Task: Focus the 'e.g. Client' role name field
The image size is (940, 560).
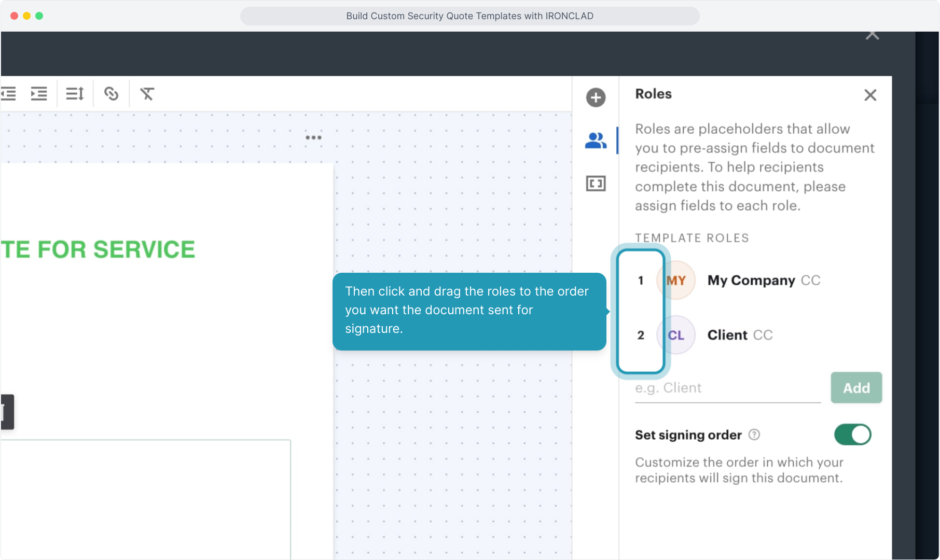Action: (x=727, y=388)
